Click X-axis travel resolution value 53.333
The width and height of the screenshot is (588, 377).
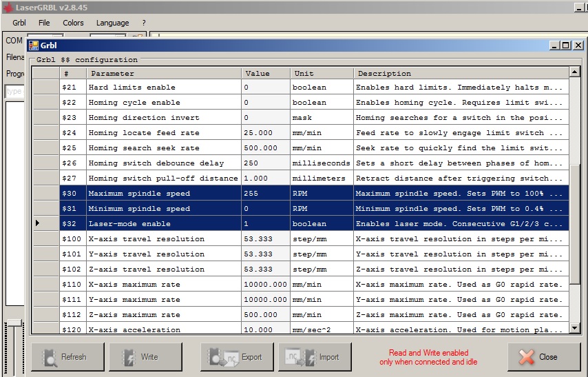[x=266, y=239]
